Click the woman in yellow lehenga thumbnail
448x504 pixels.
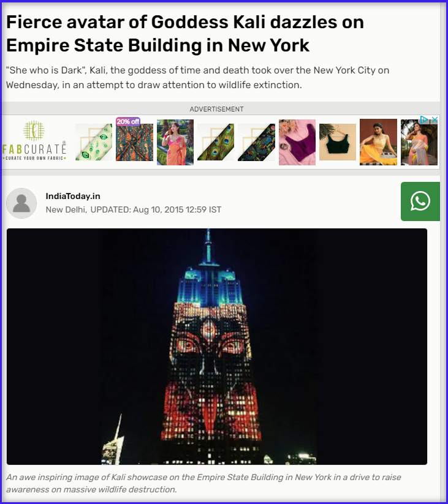378,142
